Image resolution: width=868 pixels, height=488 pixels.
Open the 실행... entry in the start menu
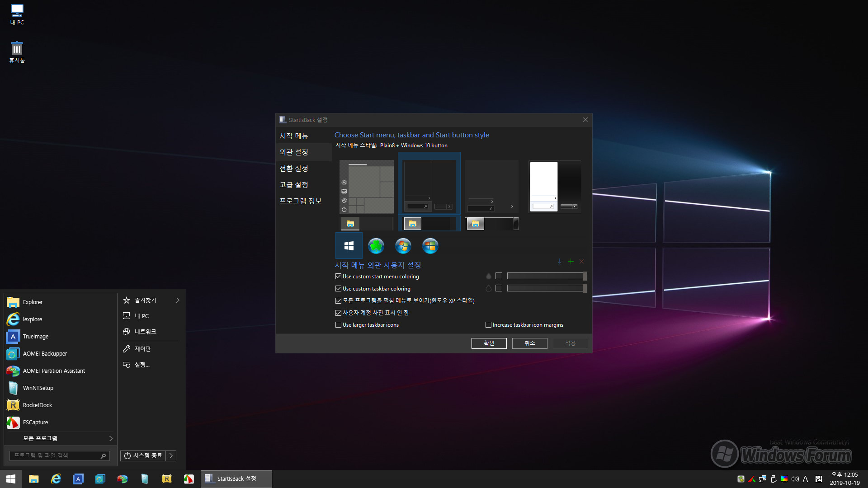151,365
